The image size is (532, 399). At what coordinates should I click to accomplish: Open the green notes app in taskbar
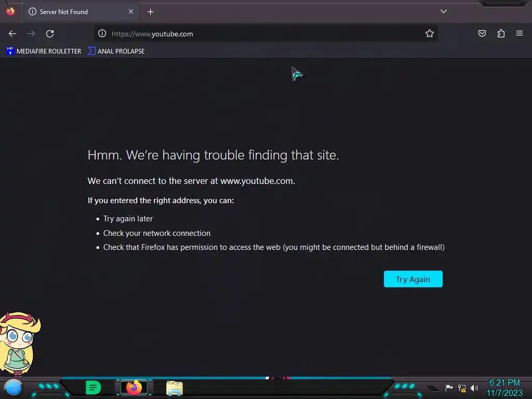click(94, 388)
